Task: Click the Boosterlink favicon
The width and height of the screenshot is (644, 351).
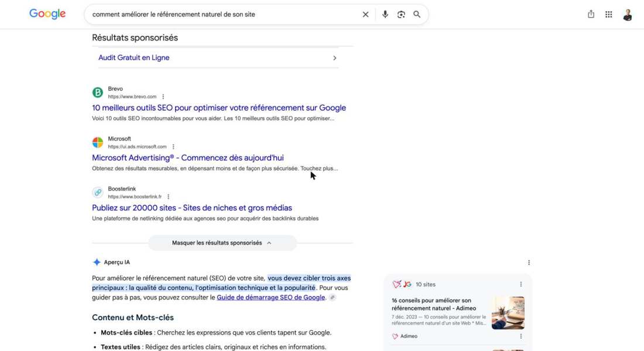Action: pos(97,192)
